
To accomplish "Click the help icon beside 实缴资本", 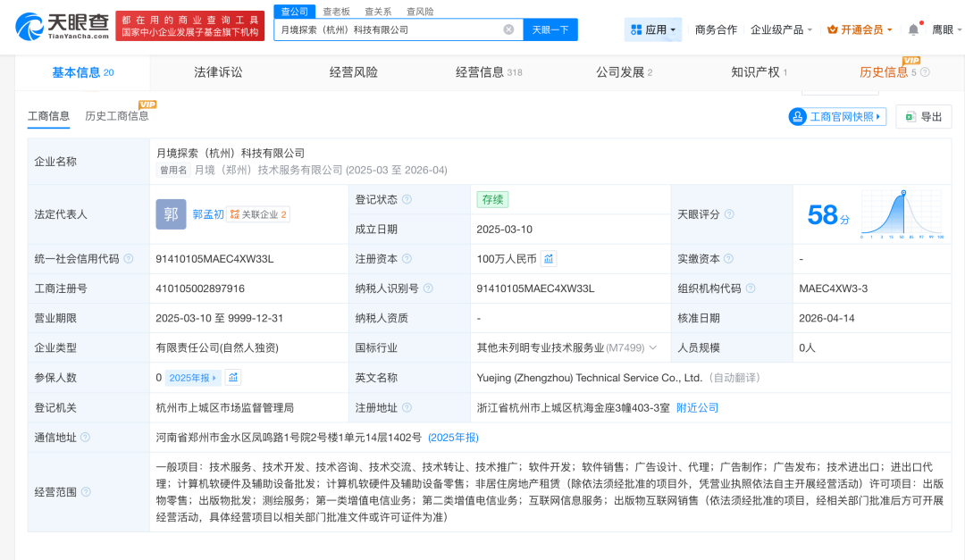I will [729, 258].
